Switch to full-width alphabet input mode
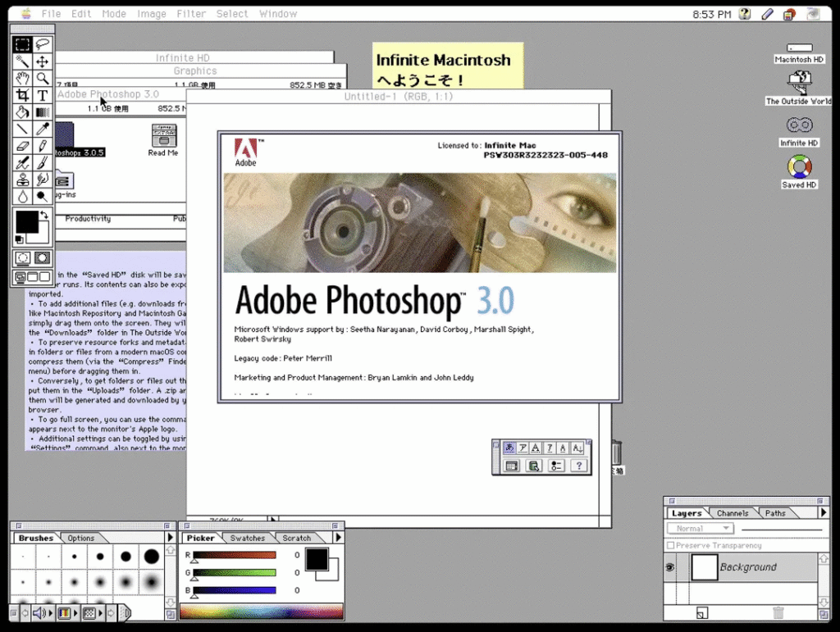The height and width of the screenshot is (632, 840). tap(536, 448)
